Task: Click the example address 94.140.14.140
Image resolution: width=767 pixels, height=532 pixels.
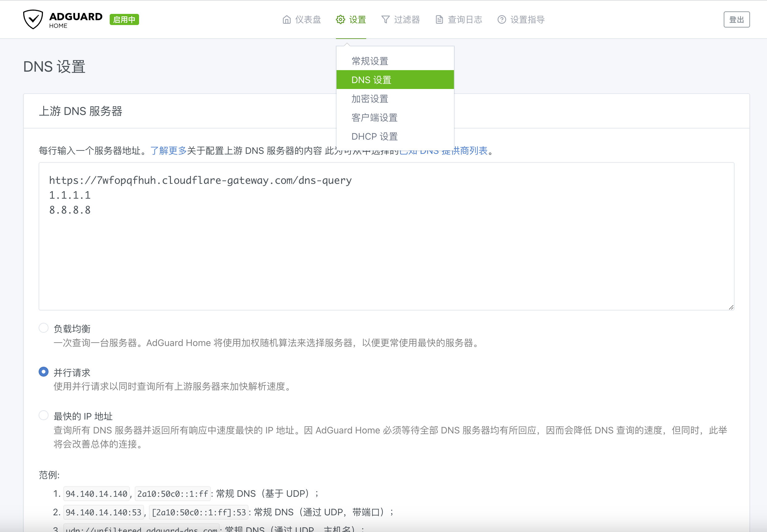Action: [96, 494]
